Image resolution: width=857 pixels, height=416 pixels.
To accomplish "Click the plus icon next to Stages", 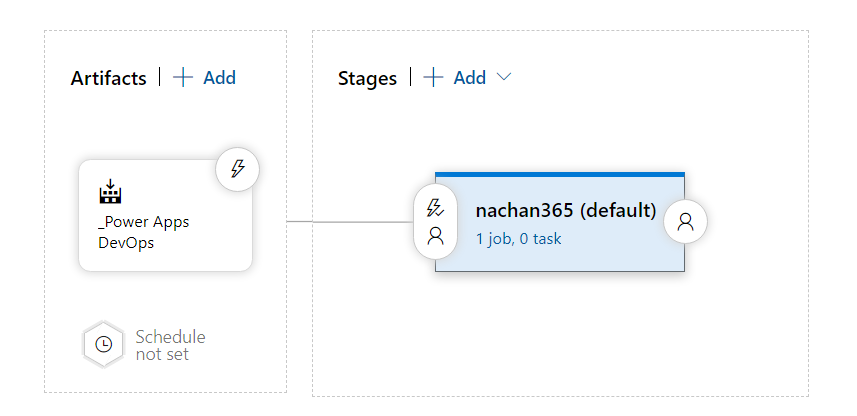I will pyautogui.click(x=433, y=78).
